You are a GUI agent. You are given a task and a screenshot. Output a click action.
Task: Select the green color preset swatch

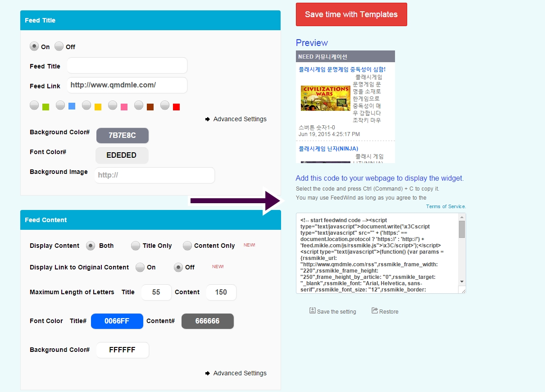(45, 107)
